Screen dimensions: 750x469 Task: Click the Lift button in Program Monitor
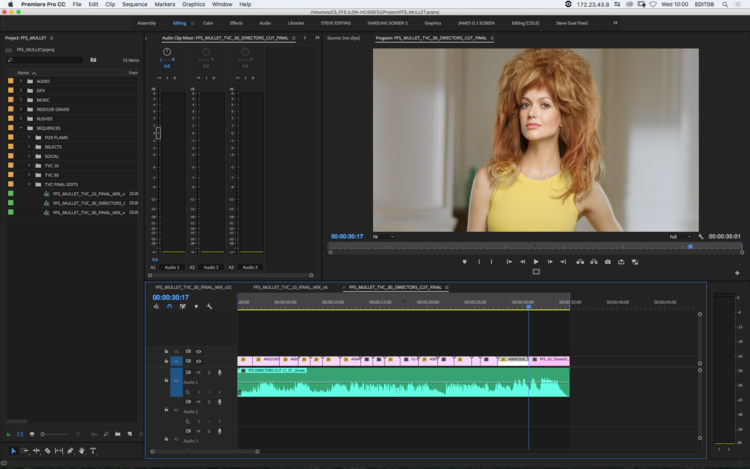tap(579, 262)
